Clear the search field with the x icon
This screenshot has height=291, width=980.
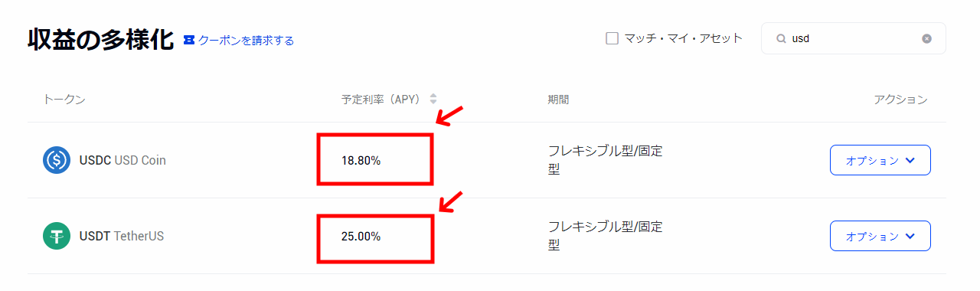926,38
